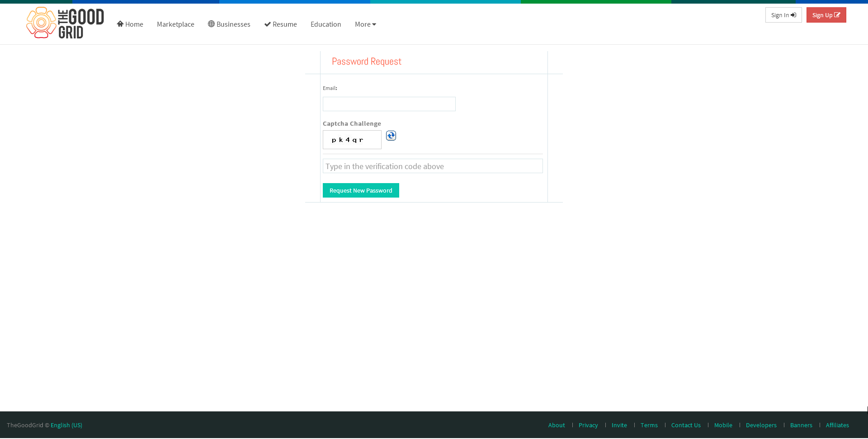
Task: Click the captcha image showing pk4qr
Action: [x=352, y=140]
